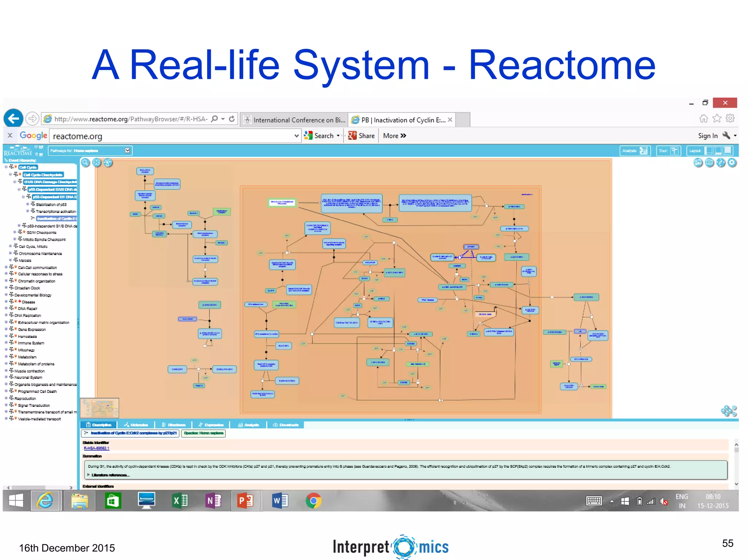
Task: Open the diagram settings gear icon
Action: (x=732, y=163)
